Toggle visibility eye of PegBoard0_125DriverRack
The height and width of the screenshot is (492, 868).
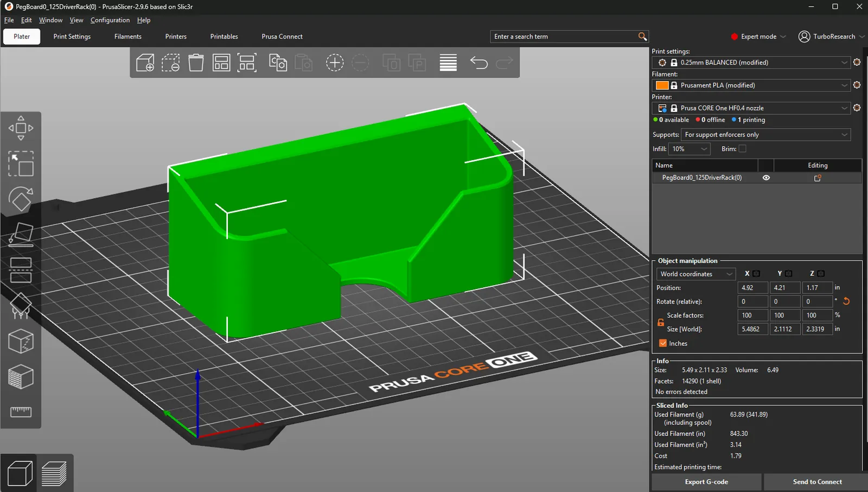(766, 178)
